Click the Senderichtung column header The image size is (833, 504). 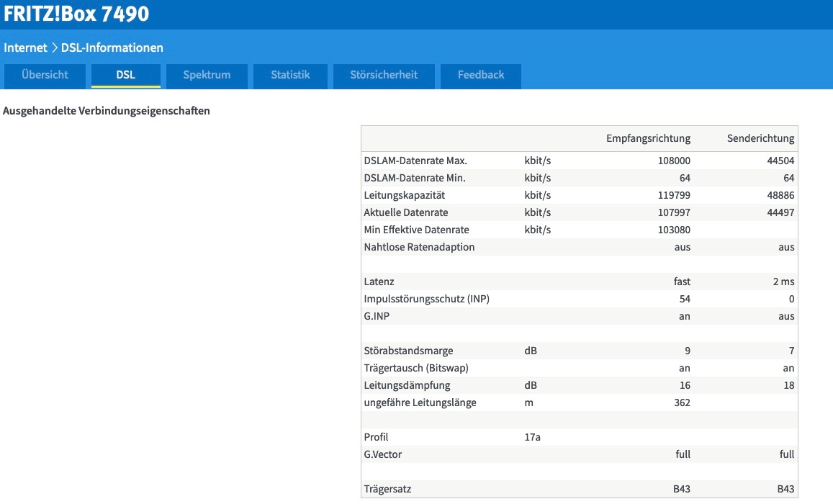click(x=761, y=139)
